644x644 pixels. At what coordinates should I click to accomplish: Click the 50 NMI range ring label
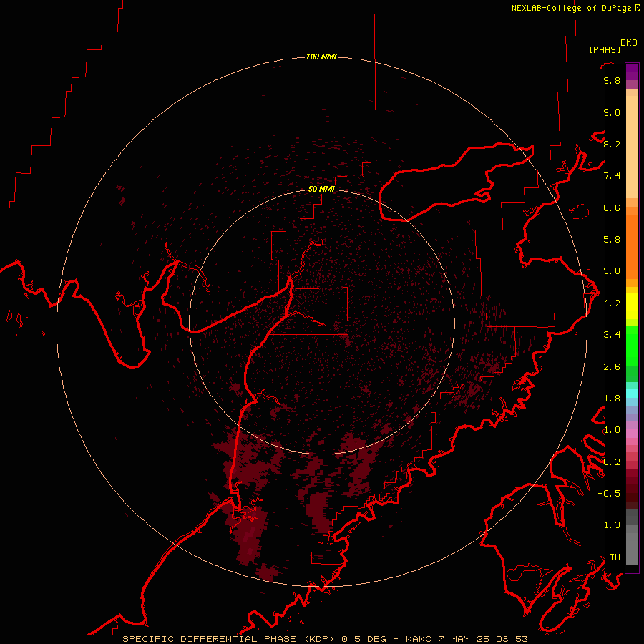coord(321,189)
